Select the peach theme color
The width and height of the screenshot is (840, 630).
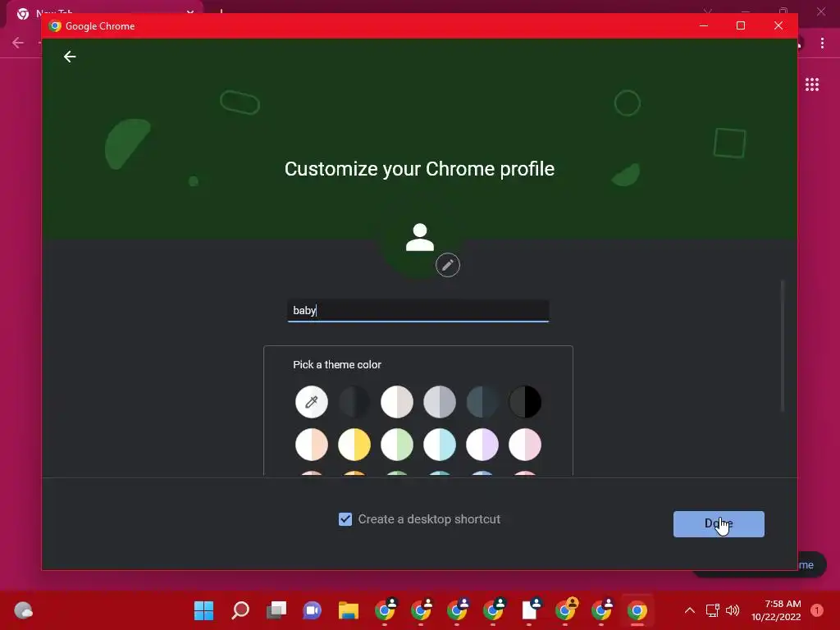[x=311, y=445]
